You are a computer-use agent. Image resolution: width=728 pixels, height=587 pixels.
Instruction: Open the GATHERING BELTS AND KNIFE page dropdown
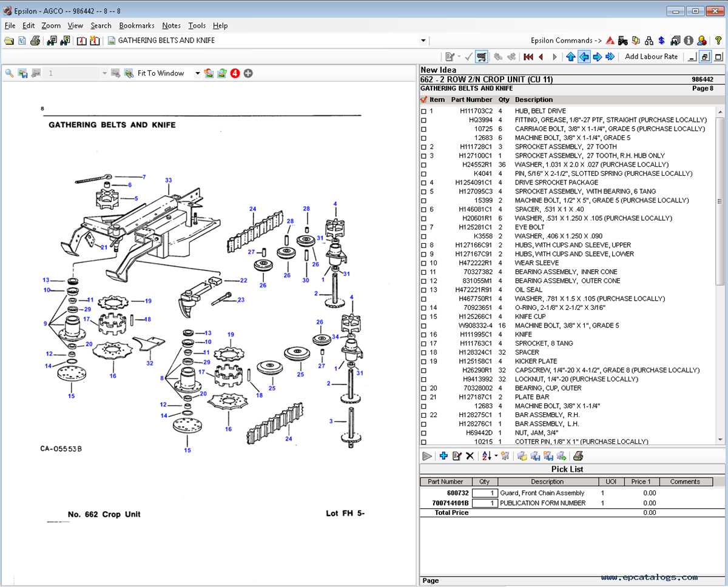[423, 41]
